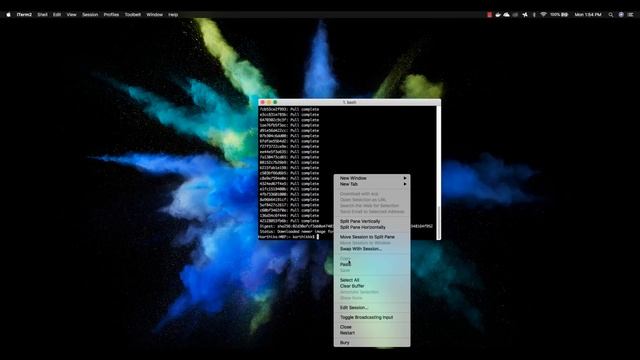Open the iTerm2 application menu
The height and width of the screenshot is (360, 640).
[24, 14]
